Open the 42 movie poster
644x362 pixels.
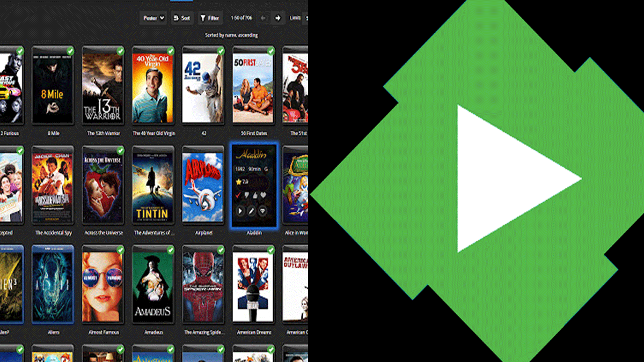(203, 86)
